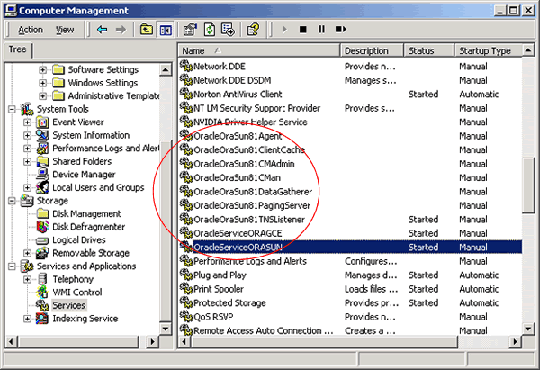Expand the Event Viewer tree node
Image resolution: width=540 pixels, height=370 pixels.
click(x=27, y=122)
